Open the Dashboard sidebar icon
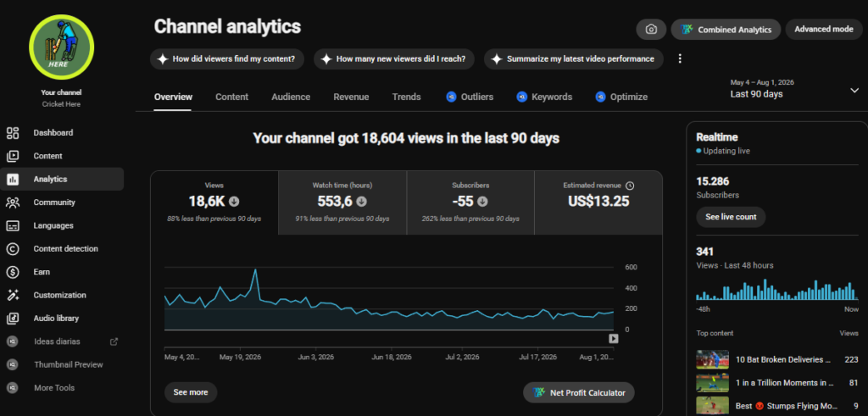868x416 pixels. [x=12, y=133]
